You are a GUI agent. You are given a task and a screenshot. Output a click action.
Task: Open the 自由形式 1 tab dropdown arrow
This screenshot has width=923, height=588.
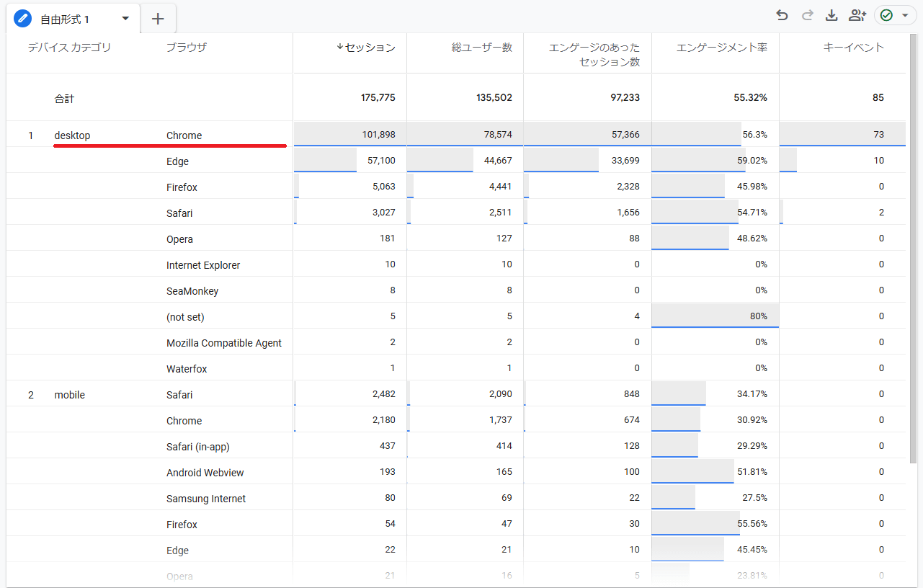tap(125, 18)
